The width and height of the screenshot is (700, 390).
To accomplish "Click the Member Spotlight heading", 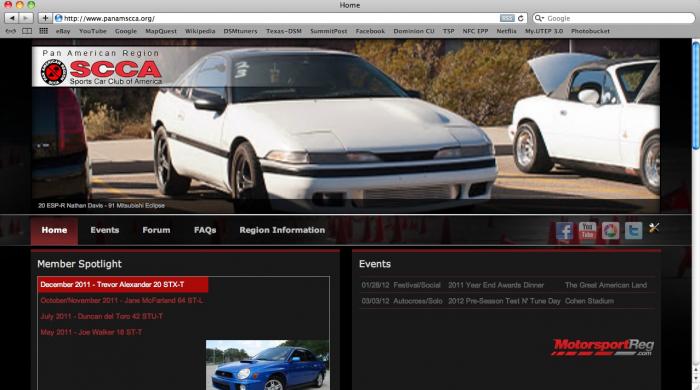I will click(79, 264).
